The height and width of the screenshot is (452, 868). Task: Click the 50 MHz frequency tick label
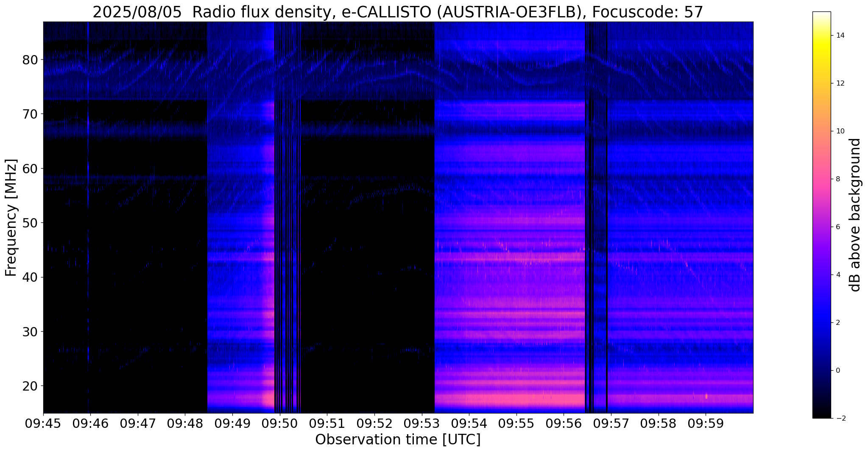click(x=31, y=223)
